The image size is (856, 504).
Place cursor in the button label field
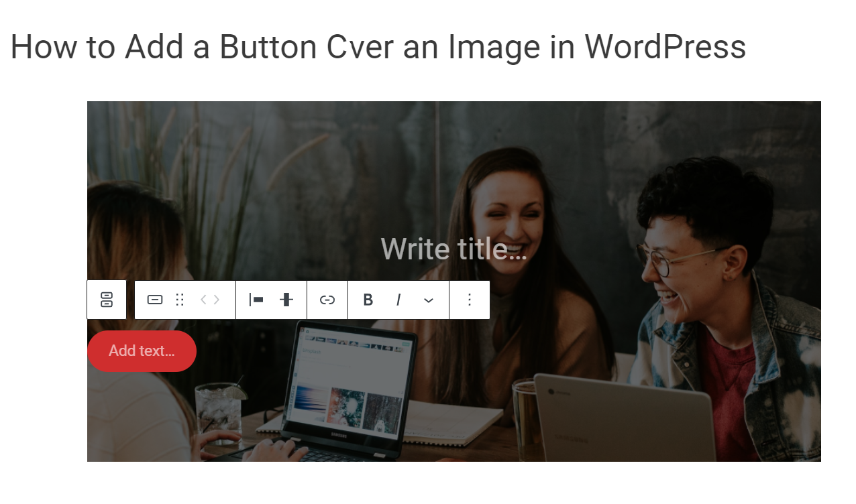point(142,351)
